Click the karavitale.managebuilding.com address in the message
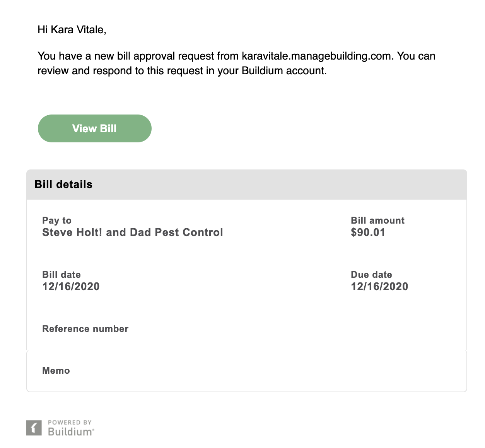The height and width of the screenshot is (448, 485). 317,56
